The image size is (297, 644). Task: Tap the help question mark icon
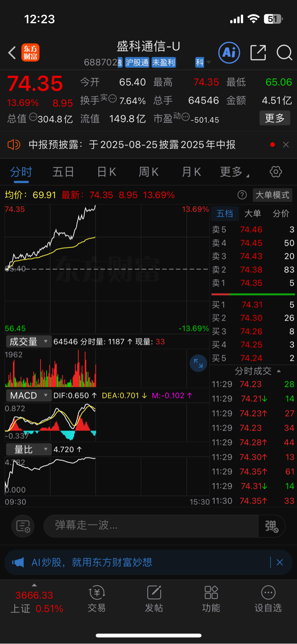coord(242,195)
